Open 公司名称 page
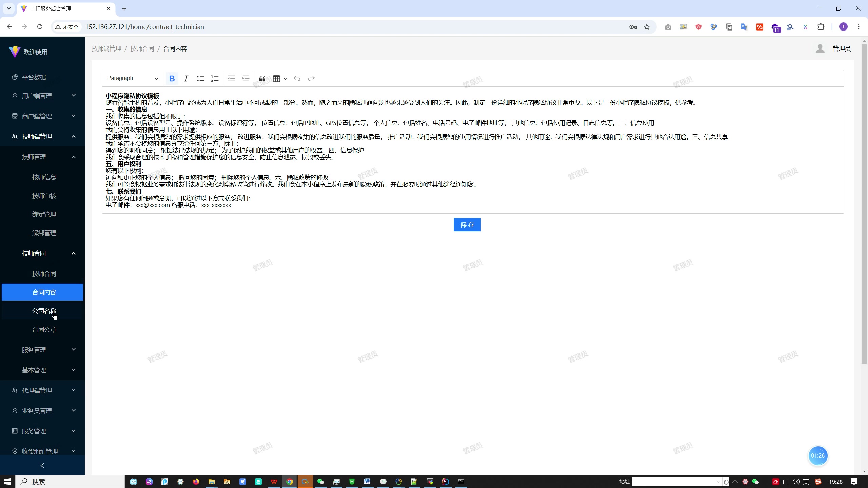The width and height of the screenshot is (868, 488). point(42,311)
